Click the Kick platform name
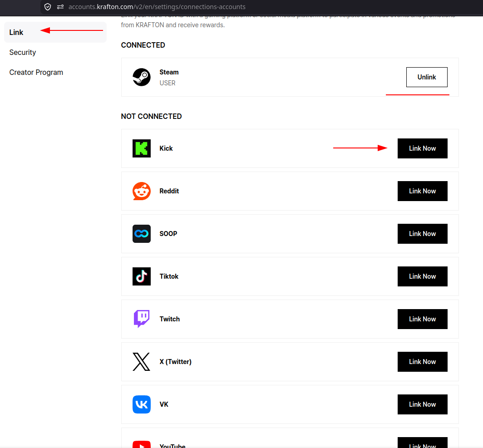 click(x=166, y=148)
